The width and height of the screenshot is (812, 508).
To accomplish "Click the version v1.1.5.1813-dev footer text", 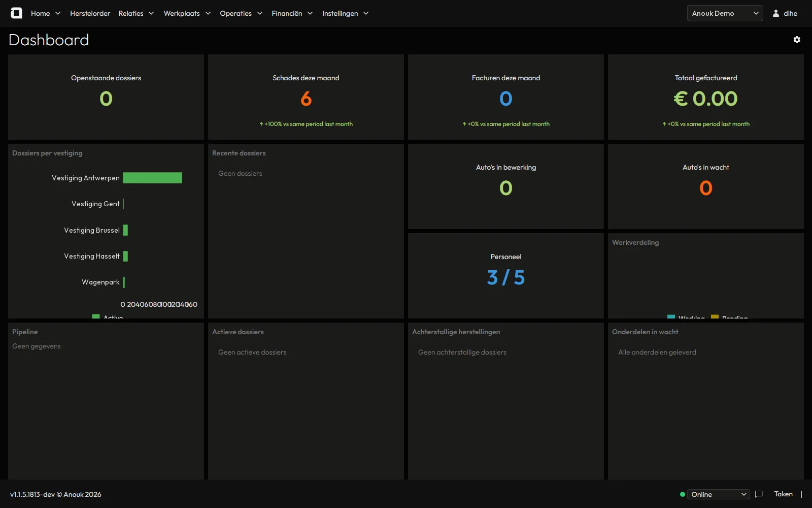I will 56,494.
